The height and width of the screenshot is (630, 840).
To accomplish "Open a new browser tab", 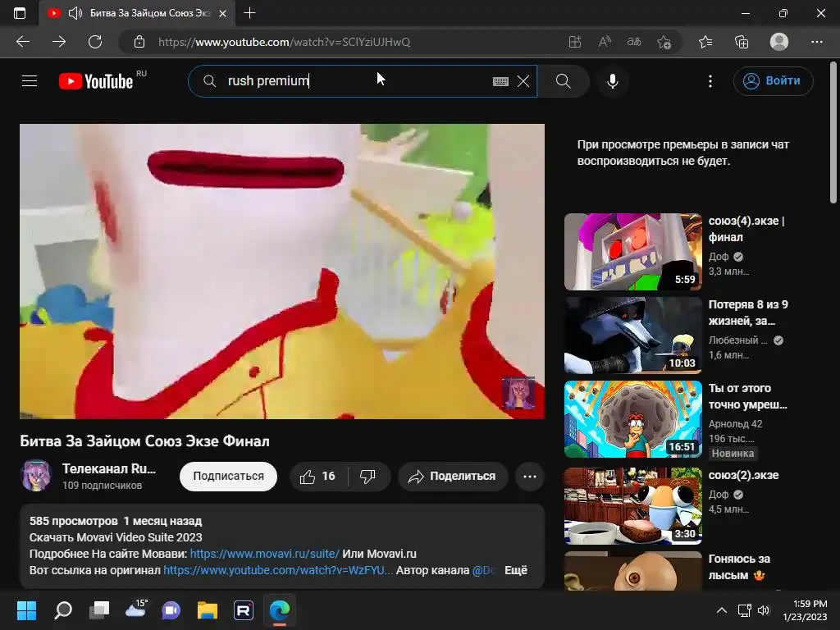I will pyautogui.click(x=249, y=13).
